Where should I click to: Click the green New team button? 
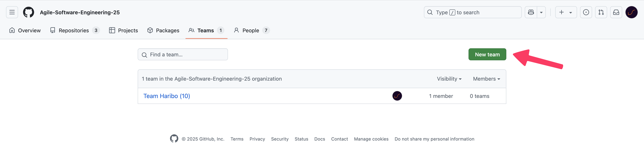point(487,54)
